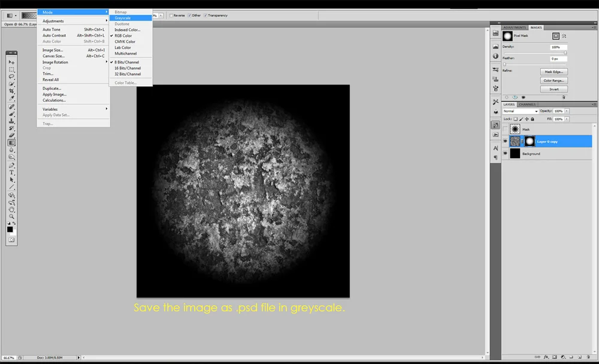Click the Add Pixel Mask icon

pyautogui.click(x=555, y=36)
